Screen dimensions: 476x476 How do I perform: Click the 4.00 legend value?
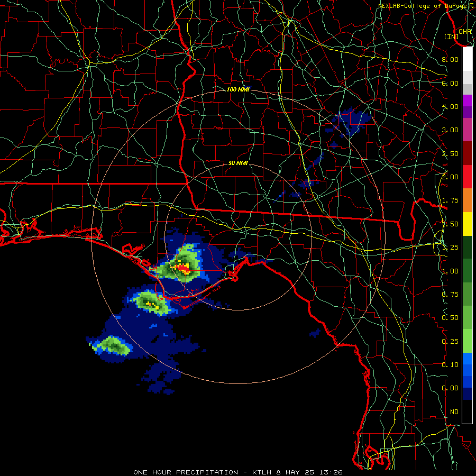[x=450, y=106]
